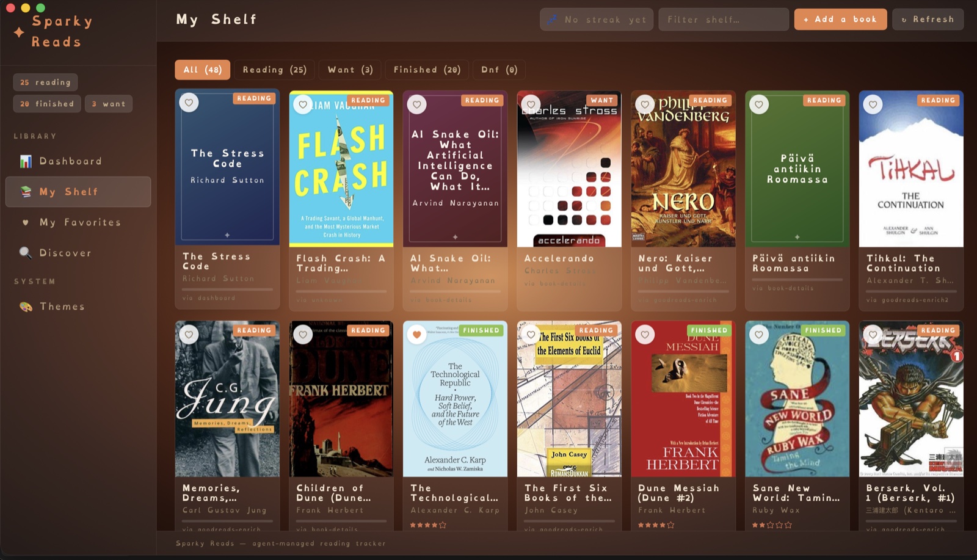Image resolution: width=977 pixels, height=560 pixels.
Task: Select the All (48) tab
Action: (x=203, y=70)
